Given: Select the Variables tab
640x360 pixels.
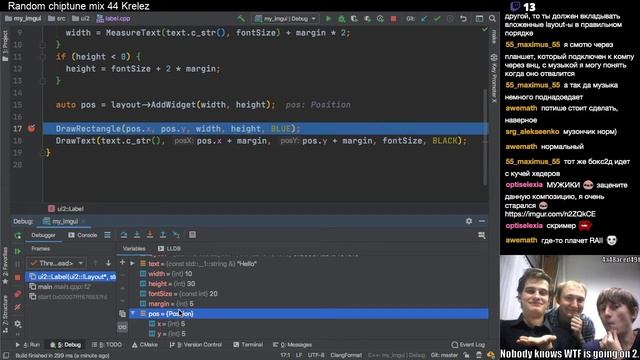Looking at the screenshot, I should [x=134, y=248].
